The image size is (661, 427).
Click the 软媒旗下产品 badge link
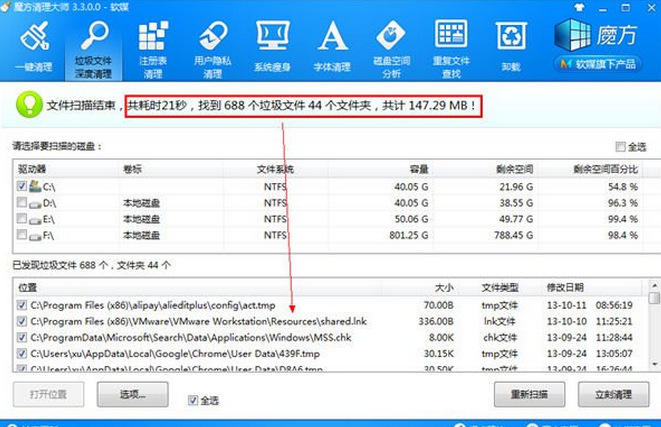pyautogui.click(x=598, y=64)
